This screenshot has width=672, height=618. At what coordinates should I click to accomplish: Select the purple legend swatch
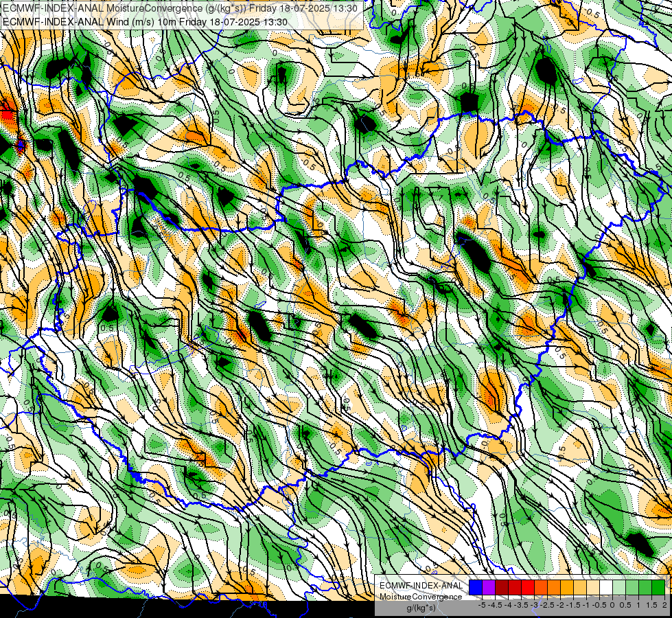489,588
